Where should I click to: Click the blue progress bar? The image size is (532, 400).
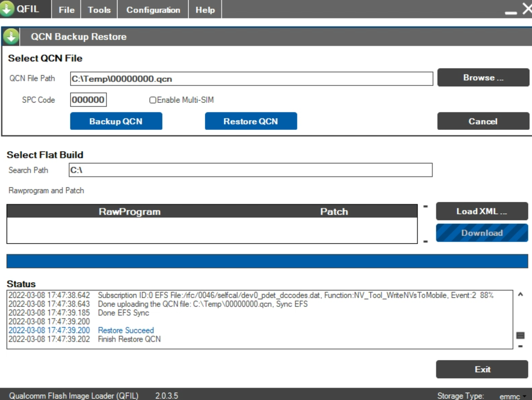tap(267, 261)
